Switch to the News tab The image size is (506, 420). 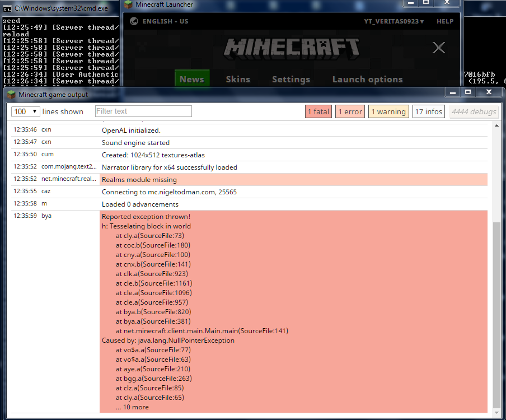click(x=192, y=79)
